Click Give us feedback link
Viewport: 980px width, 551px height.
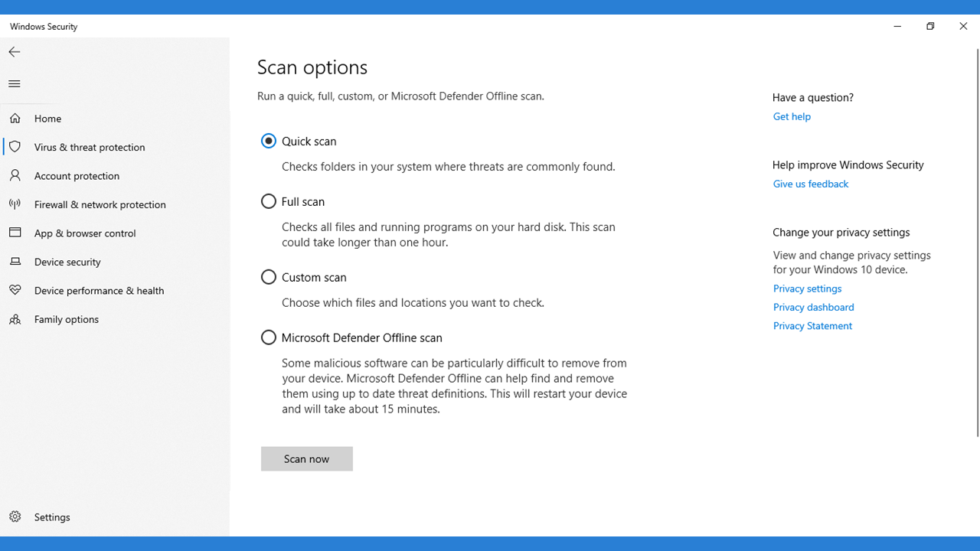click(810, 184)
